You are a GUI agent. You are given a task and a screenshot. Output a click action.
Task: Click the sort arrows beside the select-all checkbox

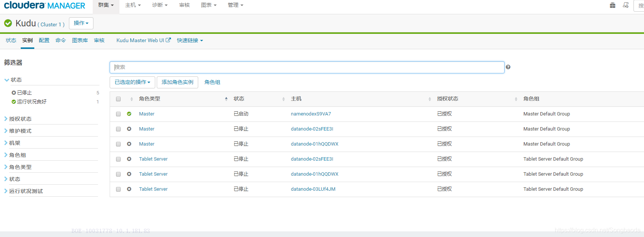click(132, 99)
